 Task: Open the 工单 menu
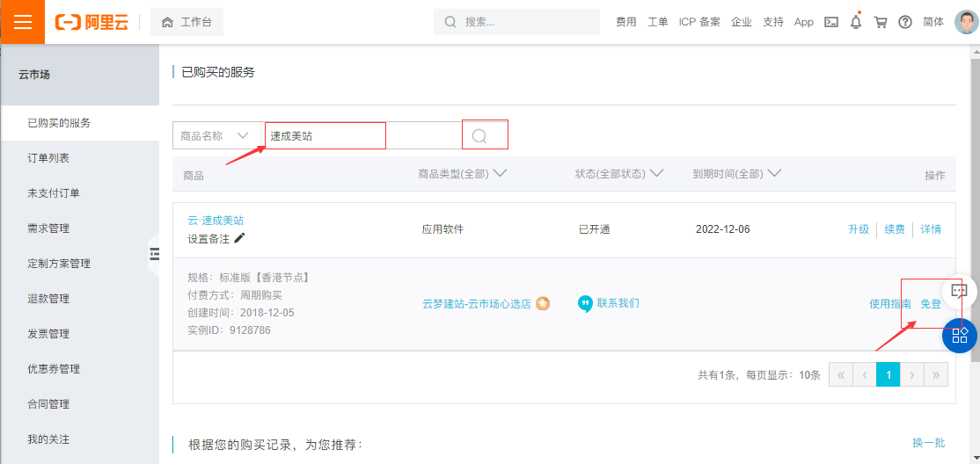(657, 22)
